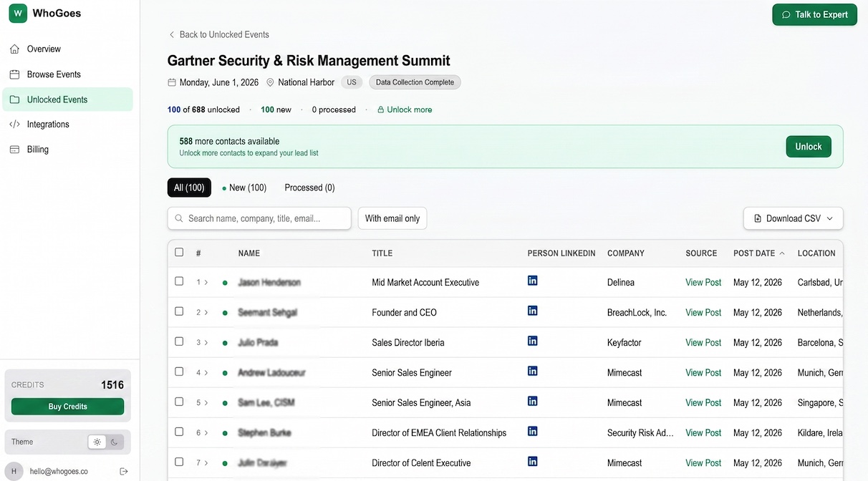Check the checkbox for row 4
868x481 pixels.
[179, 371]
